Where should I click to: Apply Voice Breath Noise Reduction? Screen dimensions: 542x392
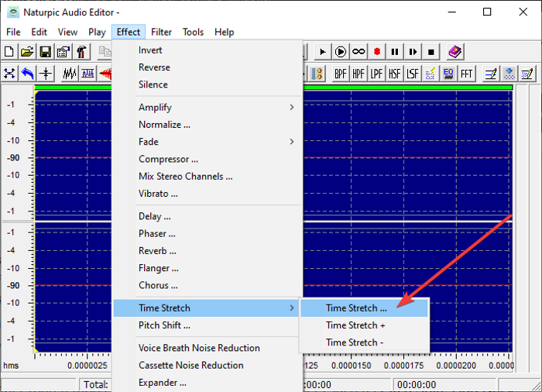(207, 348)
